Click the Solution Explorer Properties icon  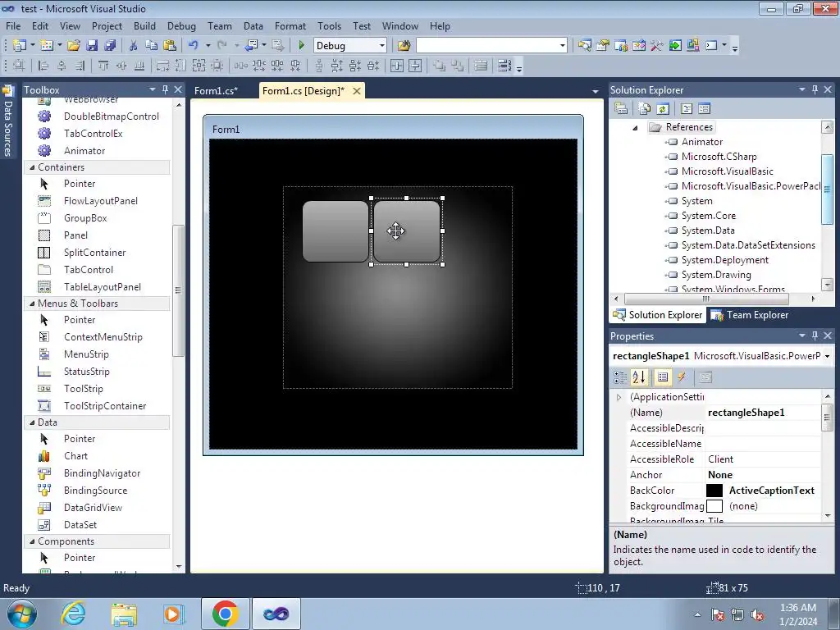[621, 109]
